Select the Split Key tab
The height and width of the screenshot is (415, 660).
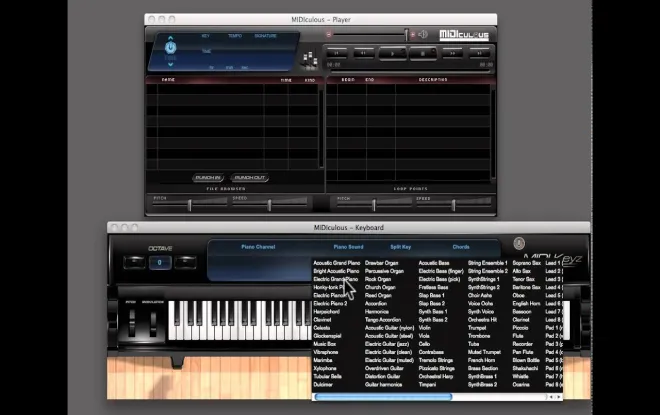click(400, 247)
